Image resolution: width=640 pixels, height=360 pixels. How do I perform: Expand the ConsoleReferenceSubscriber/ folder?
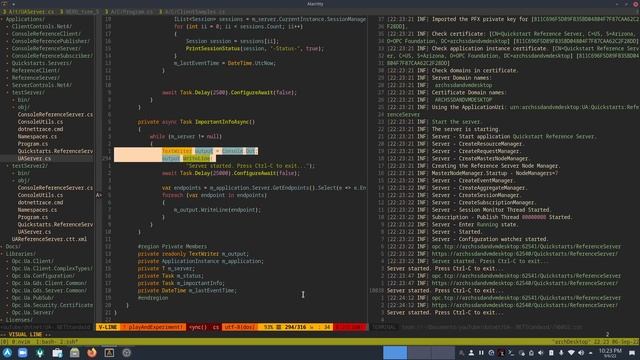(52, 56)
